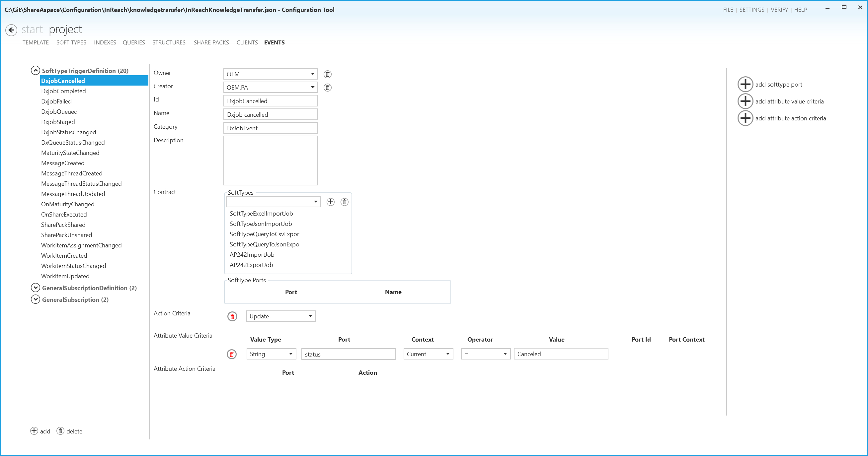Image resolution: width=868 pixels, height=456 pixels.
Task: Remove Action Criteria with red trash icon
Action: click(x=232, y=316)
